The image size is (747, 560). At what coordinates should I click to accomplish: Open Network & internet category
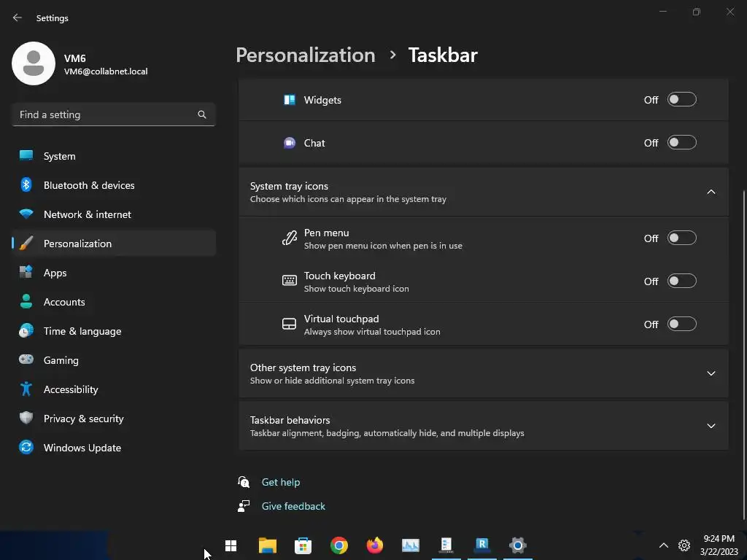113,214
